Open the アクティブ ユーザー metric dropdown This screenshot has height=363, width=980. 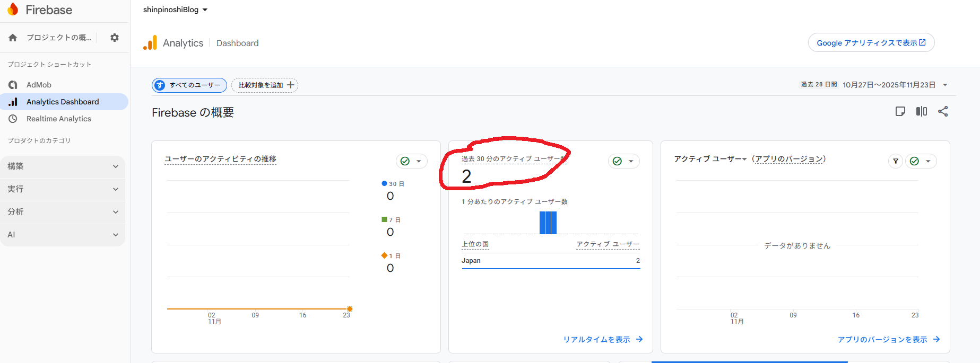tap(710, 159)
